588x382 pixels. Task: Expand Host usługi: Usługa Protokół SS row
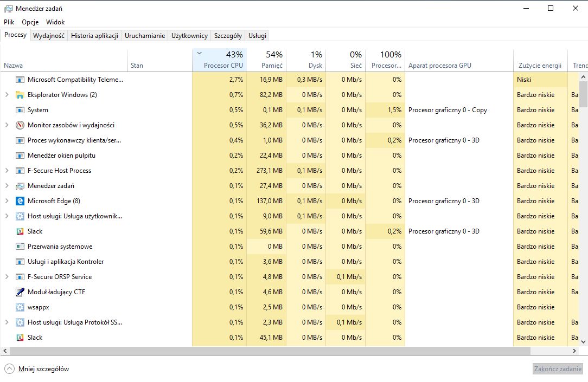7,322
